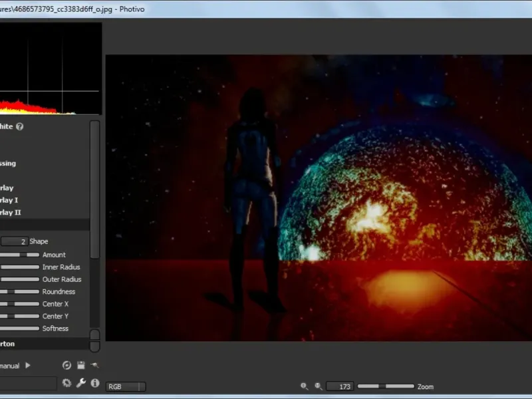532x399 pixels.
Task: Open settings with the gear icon
Action: pos(66,383)
